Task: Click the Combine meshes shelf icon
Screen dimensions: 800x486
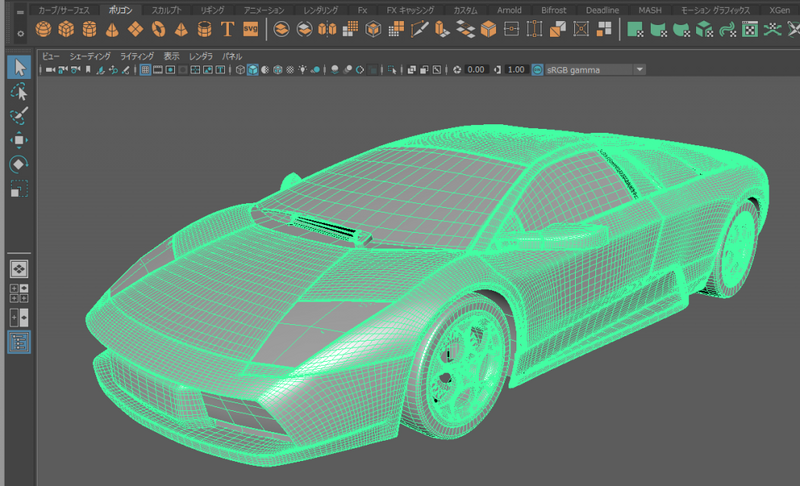Action: [x=281, y=30]
